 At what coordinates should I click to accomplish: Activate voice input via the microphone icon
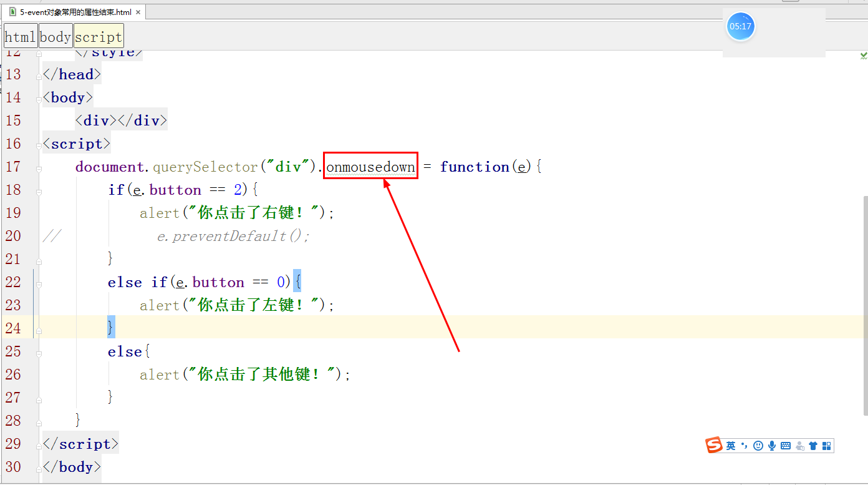(x=772, y=445)
